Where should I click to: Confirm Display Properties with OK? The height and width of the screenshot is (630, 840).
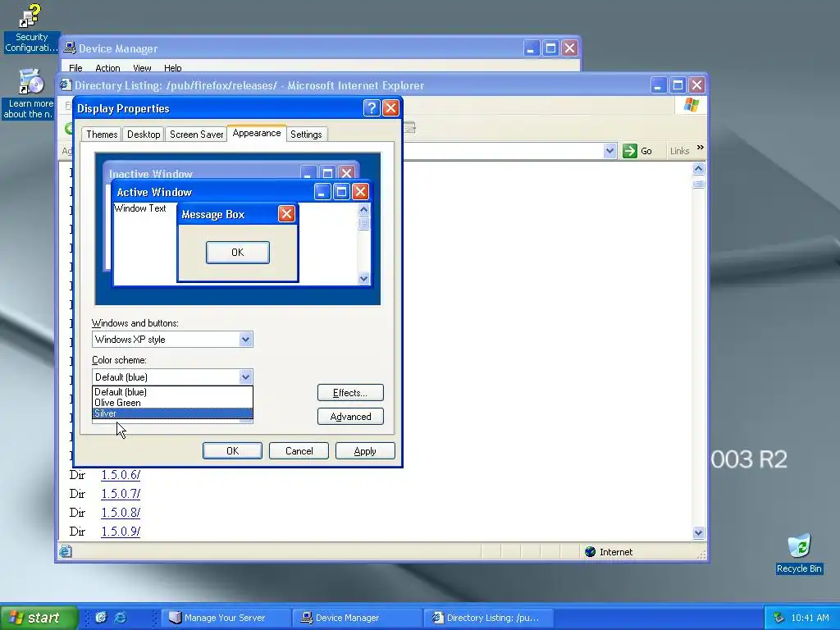(x=232, y=450)
